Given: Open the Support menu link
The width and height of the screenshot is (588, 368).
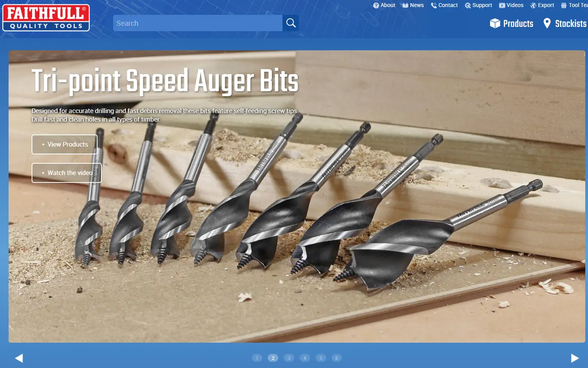Looking at the screenshot, I should pos(482,5).
